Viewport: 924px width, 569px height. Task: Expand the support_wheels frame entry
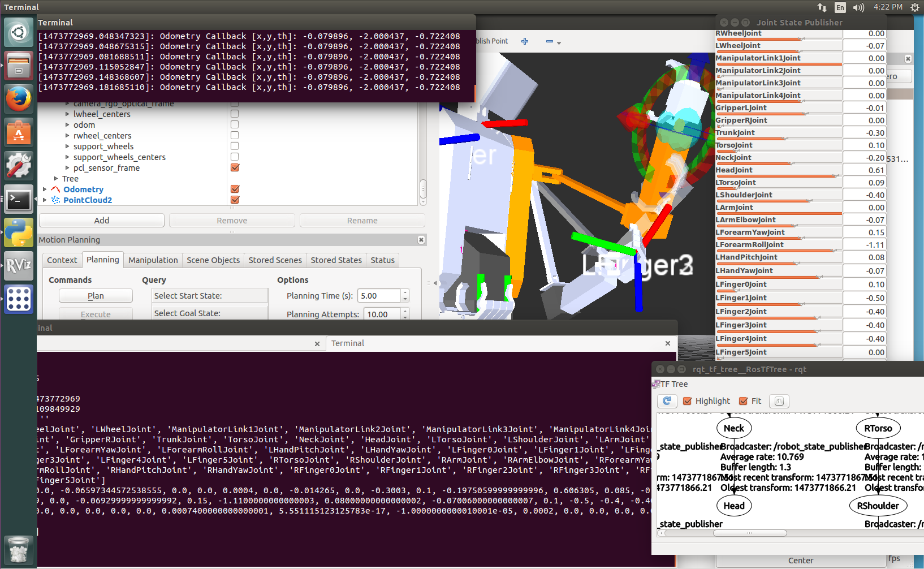(67, 146)
